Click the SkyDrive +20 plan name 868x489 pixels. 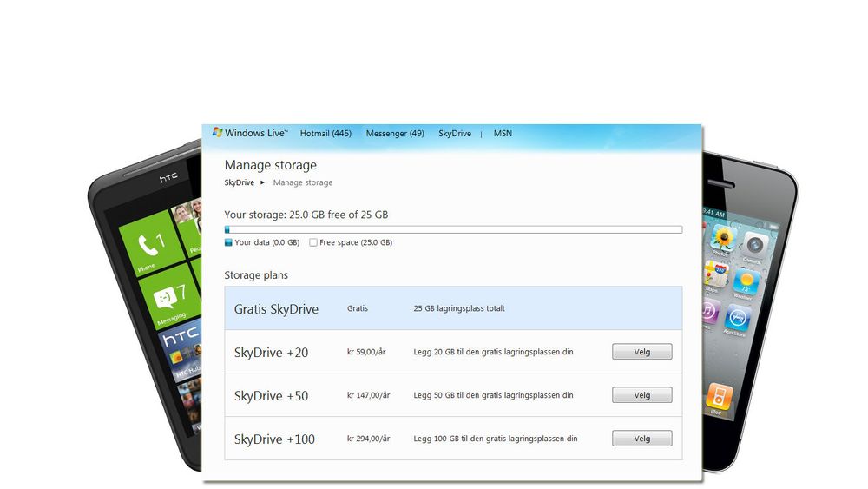point(271,353)
